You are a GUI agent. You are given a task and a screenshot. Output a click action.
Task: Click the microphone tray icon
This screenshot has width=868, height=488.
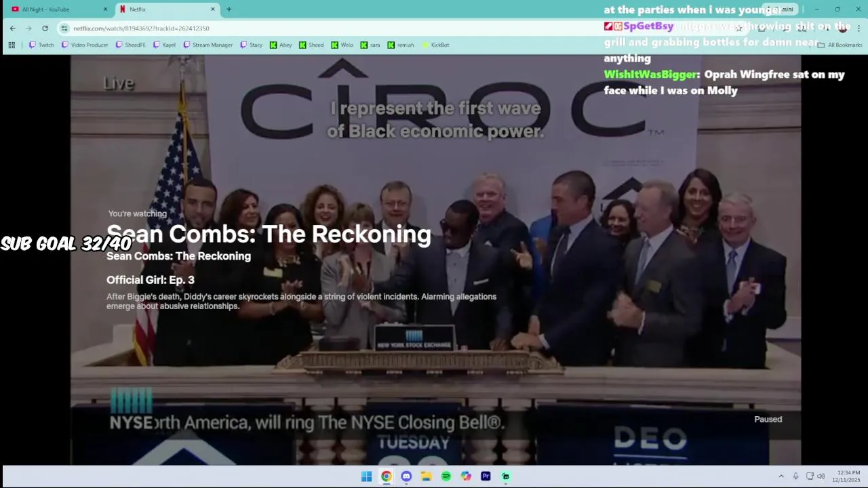click(x=795, y=476)
